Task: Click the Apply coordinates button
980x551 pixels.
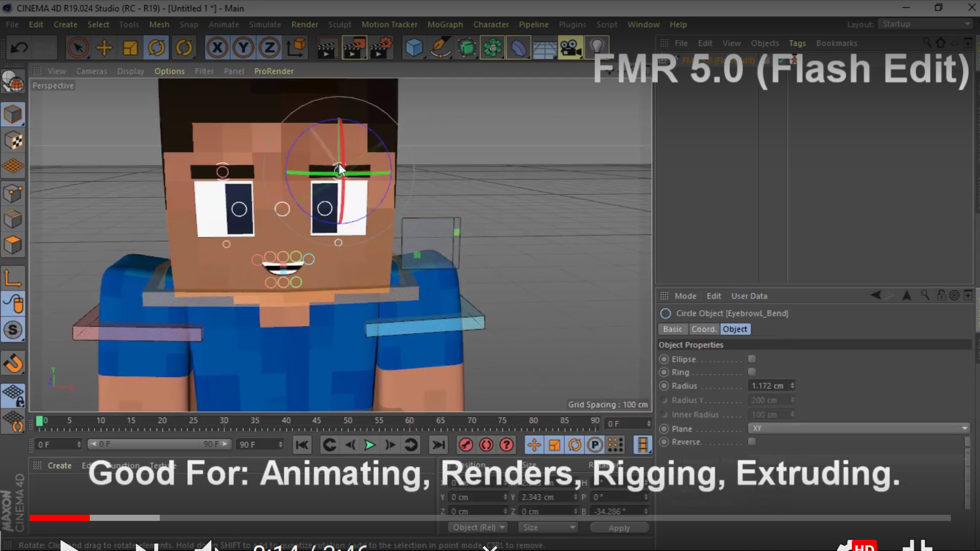Action: 619,528
